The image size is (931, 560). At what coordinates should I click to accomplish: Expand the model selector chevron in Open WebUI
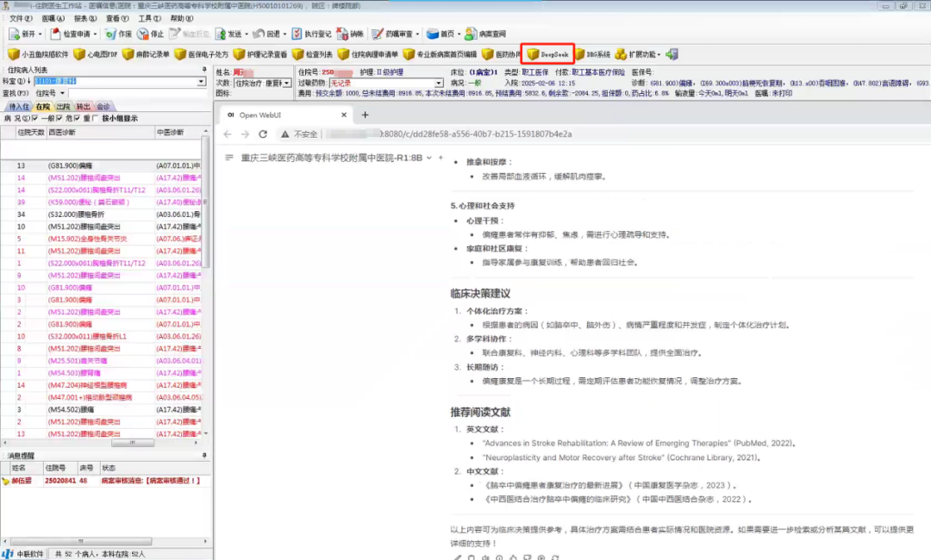point(428,158)
